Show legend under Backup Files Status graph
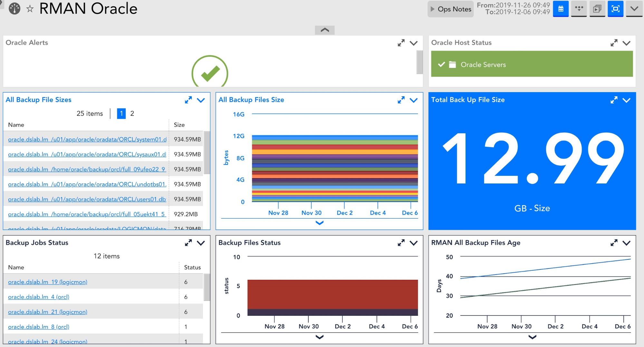The width and height of the screenshot is (644, 347). point(319,337)
